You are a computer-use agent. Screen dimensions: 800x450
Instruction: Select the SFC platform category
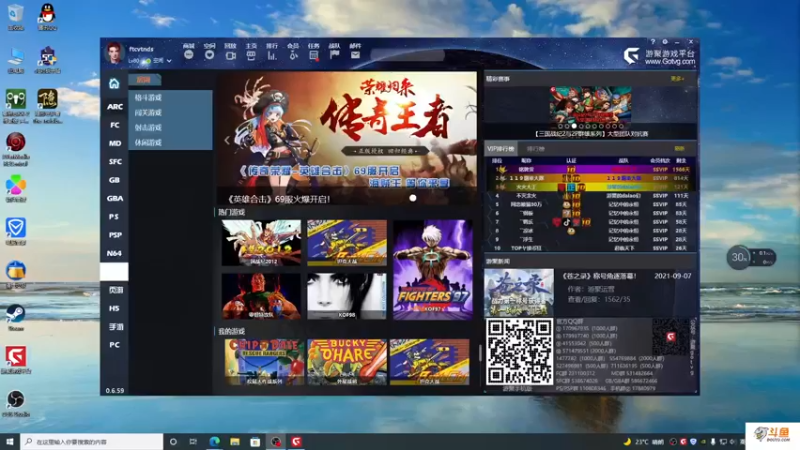point(115,162)
